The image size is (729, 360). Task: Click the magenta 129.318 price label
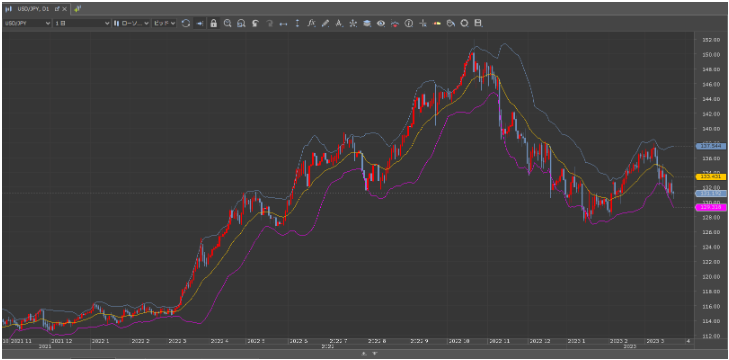click(710, 207)
